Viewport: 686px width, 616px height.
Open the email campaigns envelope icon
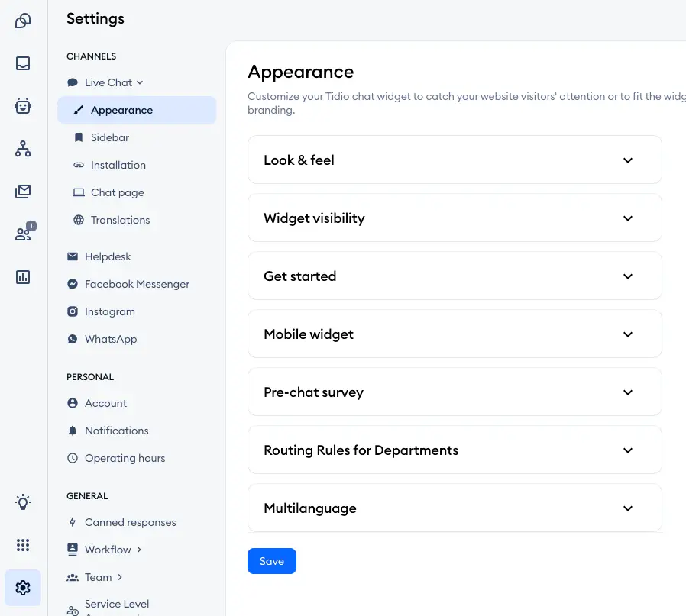click(23, 192)
